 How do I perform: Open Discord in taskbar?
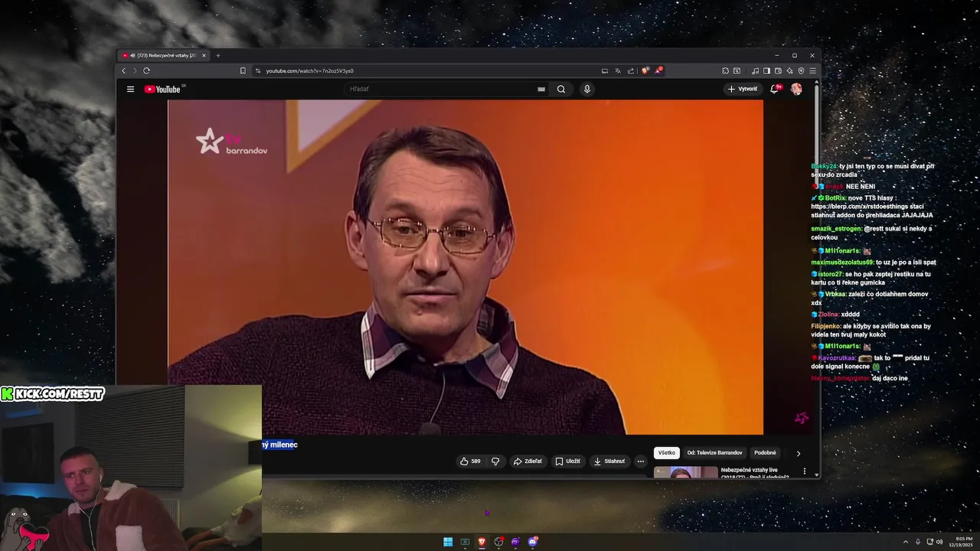[533, 542]
